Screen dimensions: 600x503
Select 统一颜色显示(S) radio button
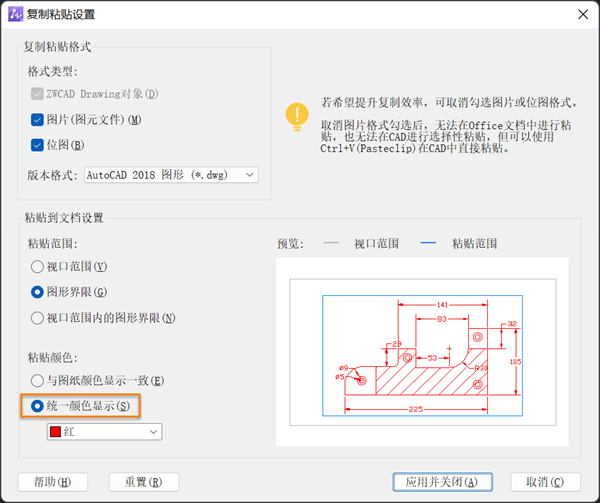(37, 406)
